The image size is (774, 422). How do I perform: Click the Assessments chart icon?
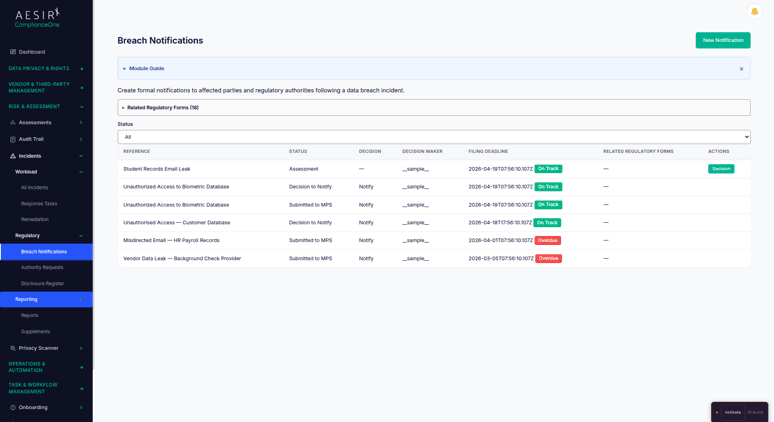tap(13, 122)
